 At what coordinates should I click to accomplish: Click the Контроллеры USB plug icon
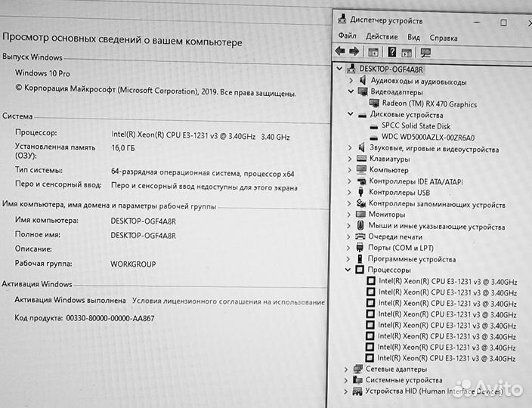pyautogui.click(x=361, y=192)
